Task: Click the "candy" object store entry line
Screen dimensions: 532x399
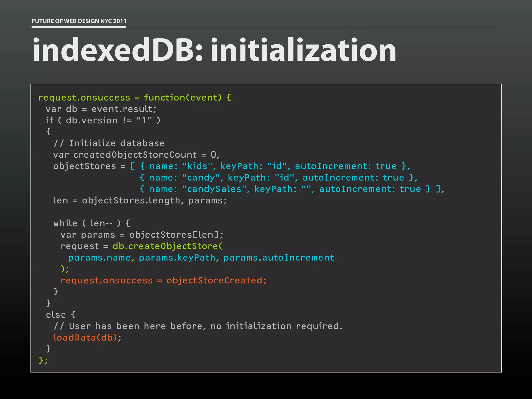Action: coord(278,178)
